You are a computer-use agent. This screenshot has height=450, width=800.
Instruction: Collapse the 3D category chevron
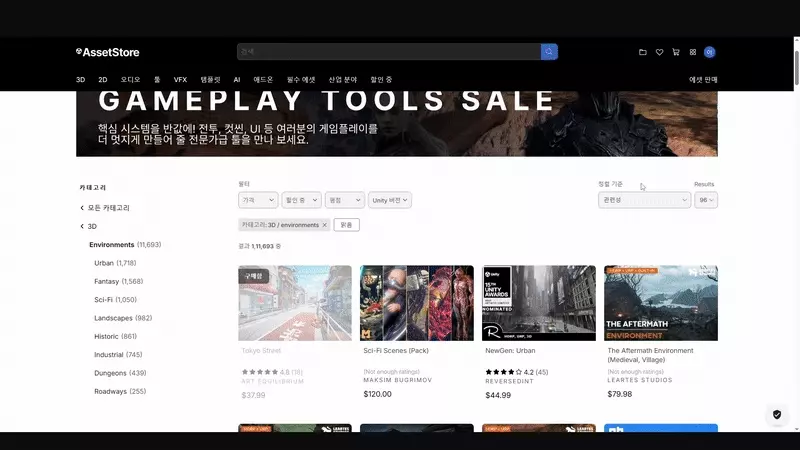pos(82,226)
